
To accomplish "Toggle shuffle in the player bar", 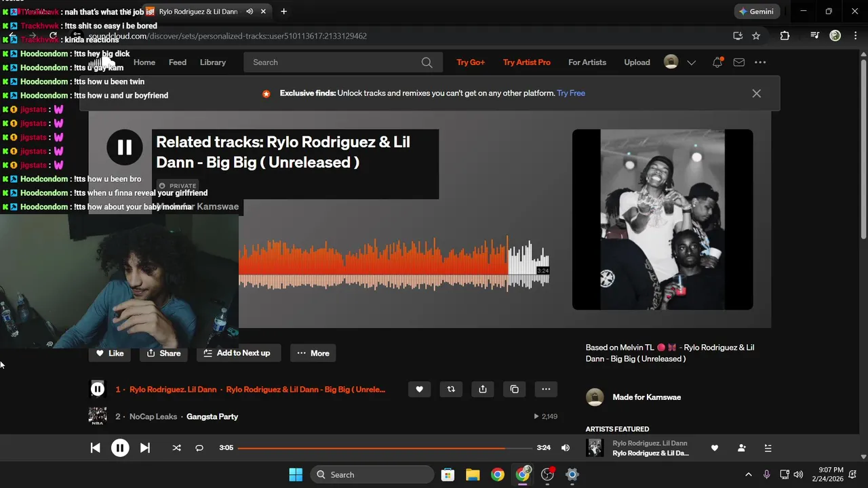I will pyautogui.click(x=177, y=448).
